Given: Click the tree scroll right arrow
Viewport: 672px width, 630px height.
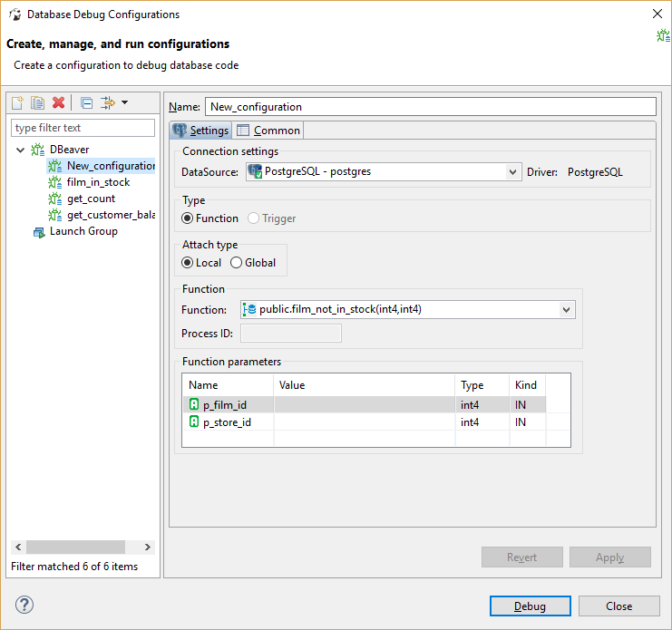Looking at the screenshot, I should (148, 547).
